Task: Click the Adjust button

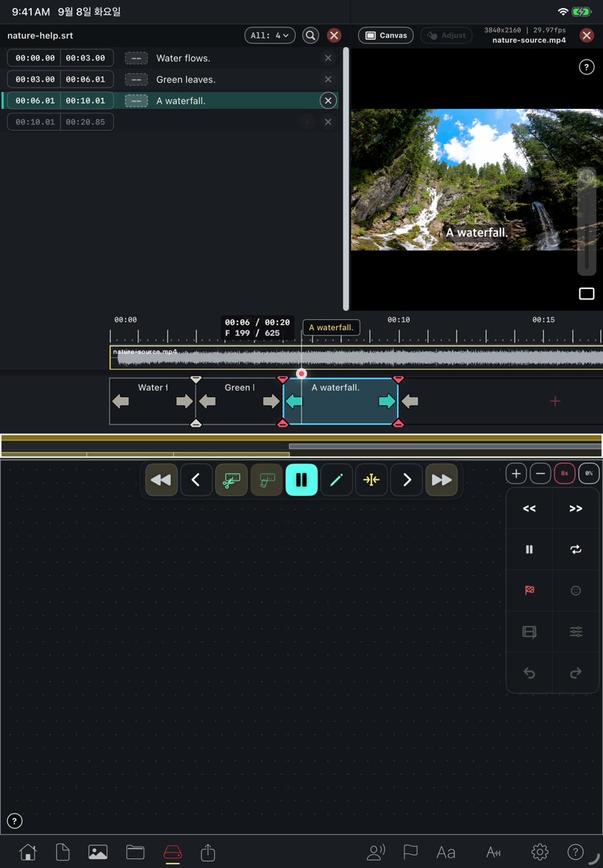Action: [446, 35]
